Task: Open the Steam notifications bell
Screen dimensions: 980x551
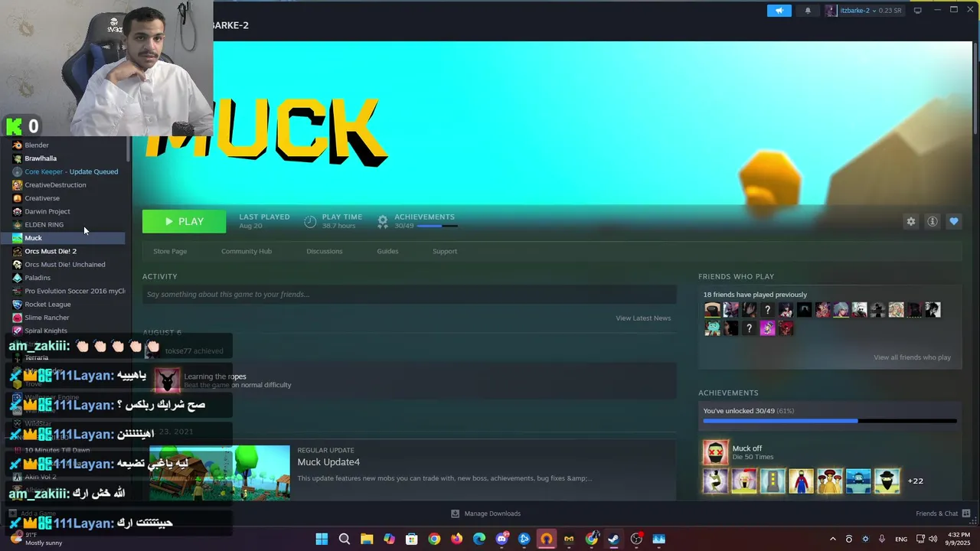Action: pyautogui.click(x=808, y=11)
